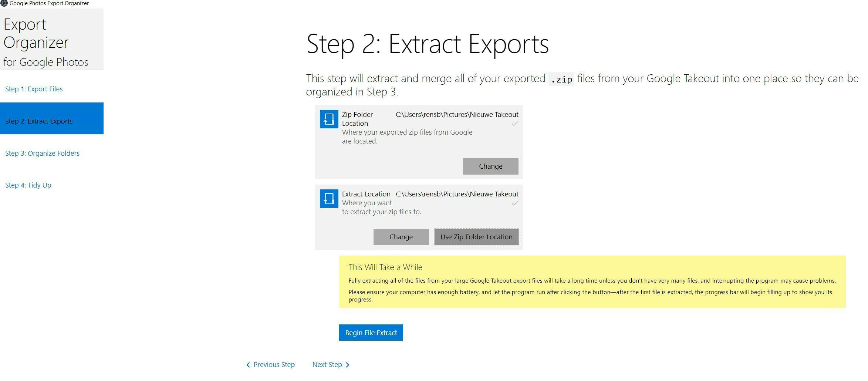Click the Google Photos Export Organizer app icon
Screen dimensions: 868x381
pyautogui.click(x=4, y=3)
